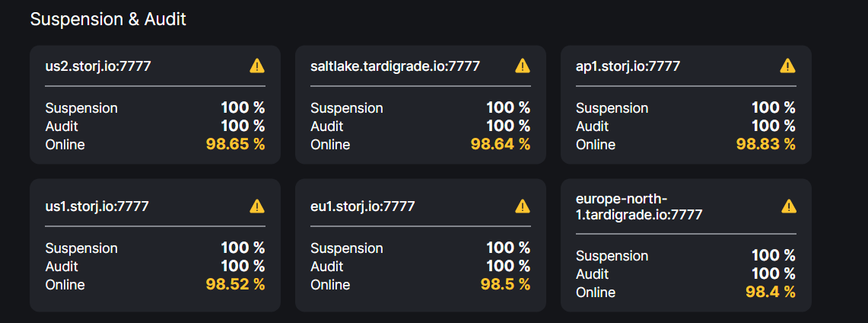
Task: Click the Suspension & Audit heading
Action: coord(108,20)
